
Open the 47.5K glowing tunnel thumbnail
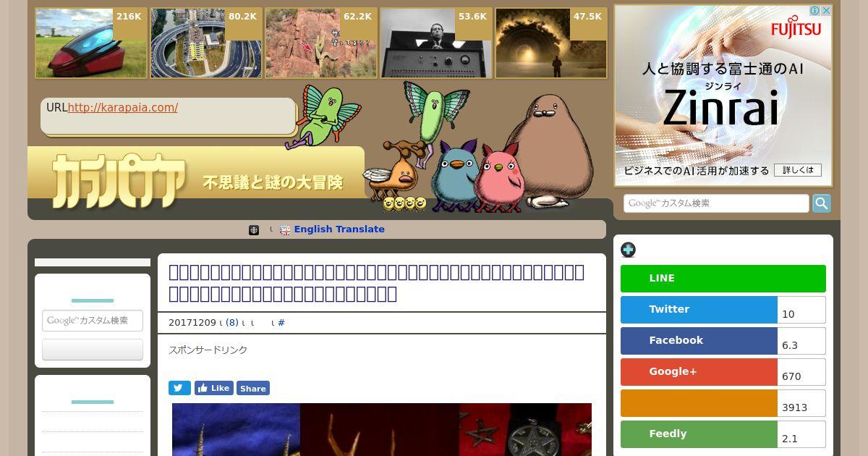click(551, 43)
